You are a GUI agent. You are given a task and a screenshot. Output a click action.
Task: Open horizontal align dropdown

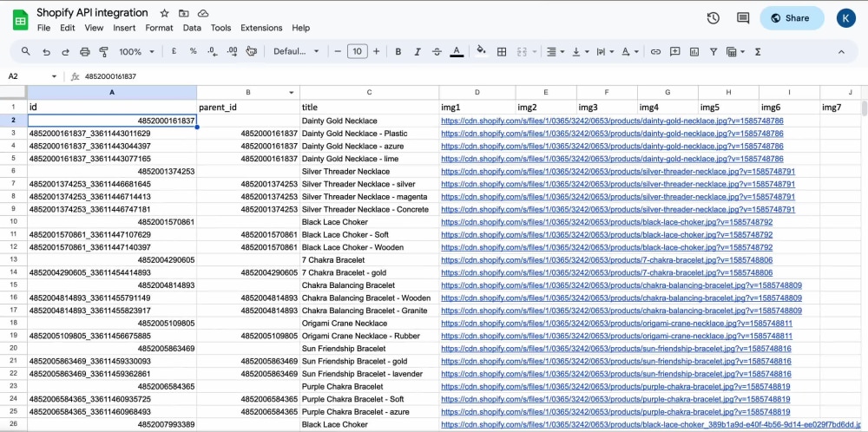(x=556, y=51)
